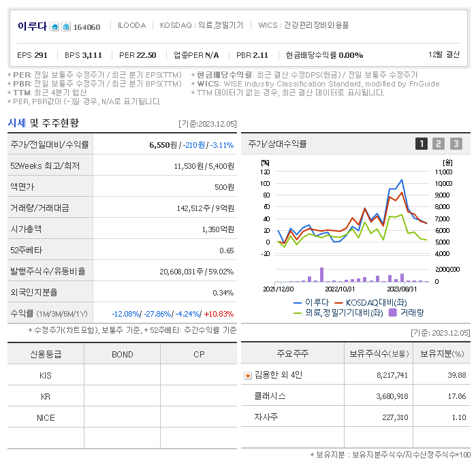
Task: Select the 자사주 shareholder row
Action: click(x=355, y=417)
